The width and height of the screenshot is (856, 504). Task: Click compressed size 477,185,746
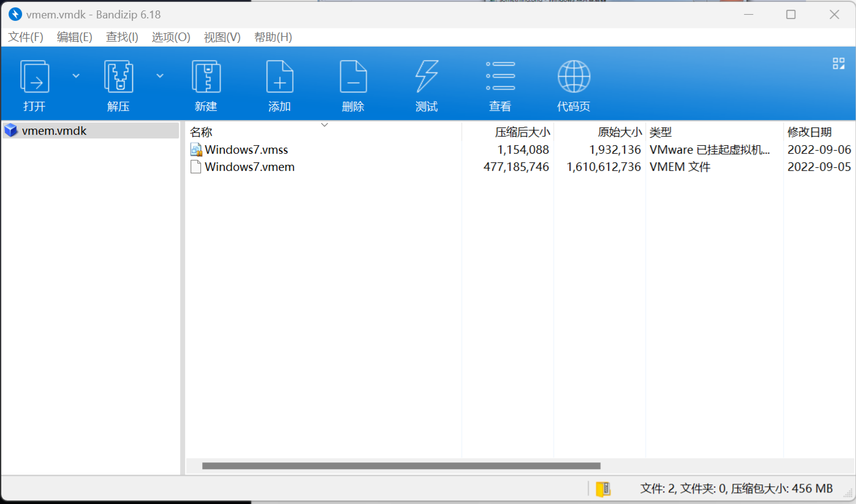coord(517,167)
